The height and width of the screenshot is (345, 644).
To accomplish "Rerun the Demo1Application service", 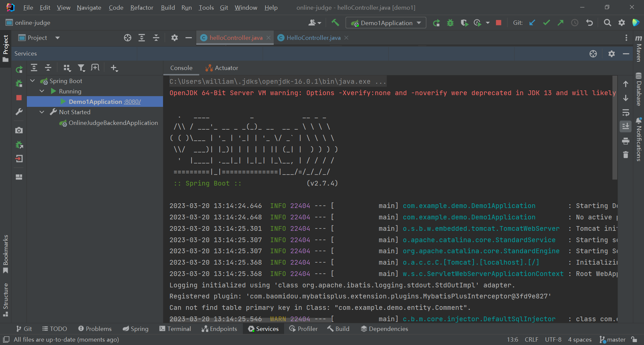I will [19, 69].
